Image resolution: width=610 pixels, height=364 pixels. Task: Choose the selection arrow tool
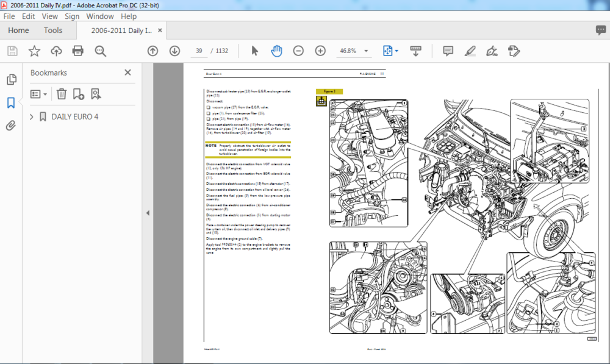(x=255, y=51)
